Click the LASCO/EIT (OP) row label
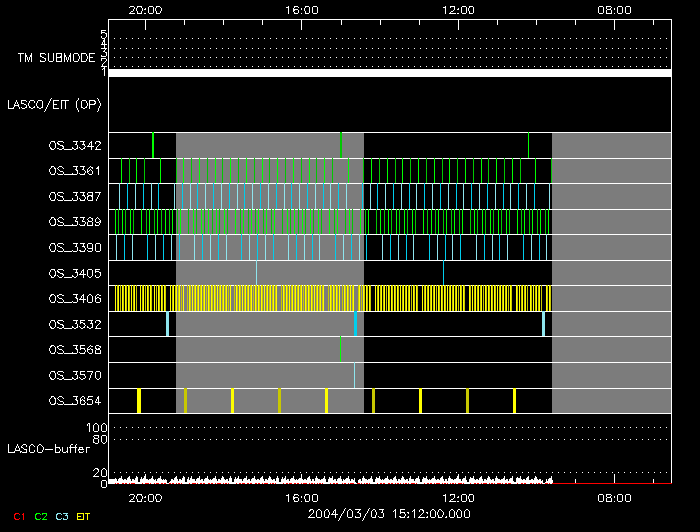Image resolution: width=700 pixels, height=532 pixels. [x=54, y=104]
